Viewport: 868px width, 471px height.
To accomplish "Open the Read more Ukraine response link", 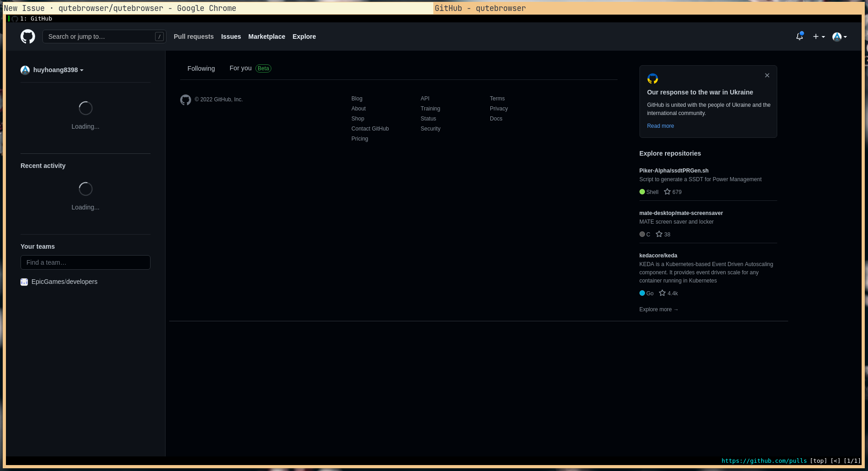I will [x=660, y=126].
